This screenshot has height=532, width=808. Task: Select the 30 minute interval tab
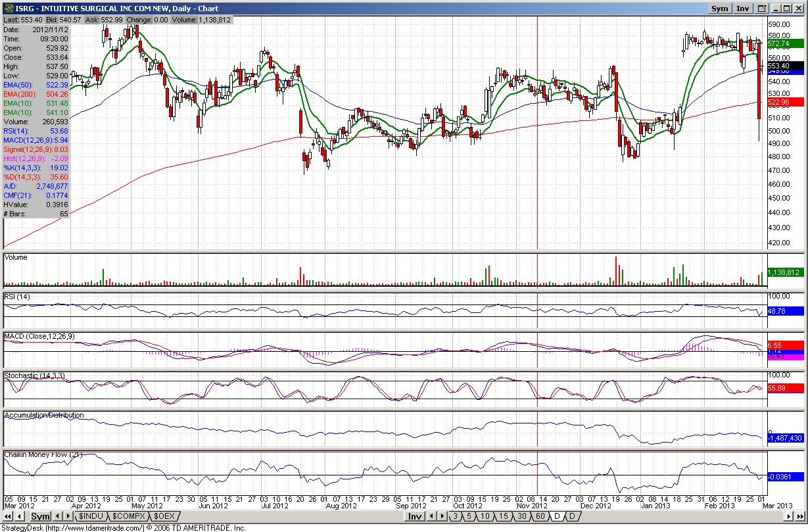pyautogui.click(x=522, y=516)
